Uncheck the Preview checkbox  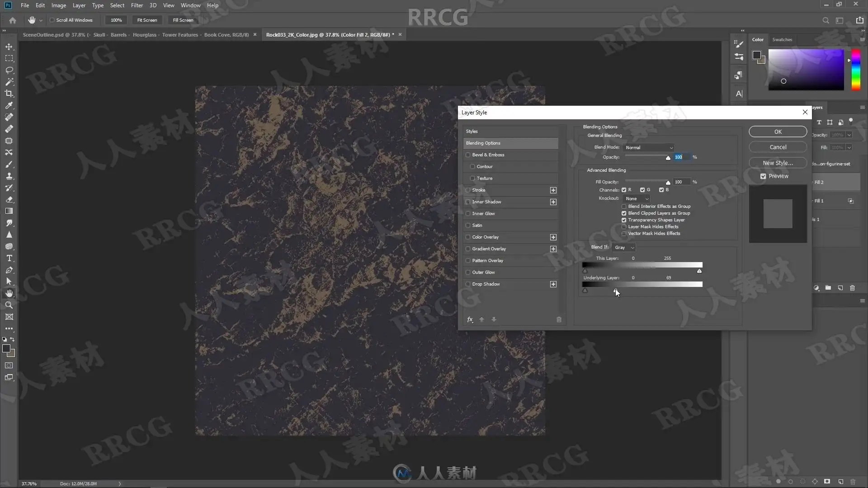point(763,176)
